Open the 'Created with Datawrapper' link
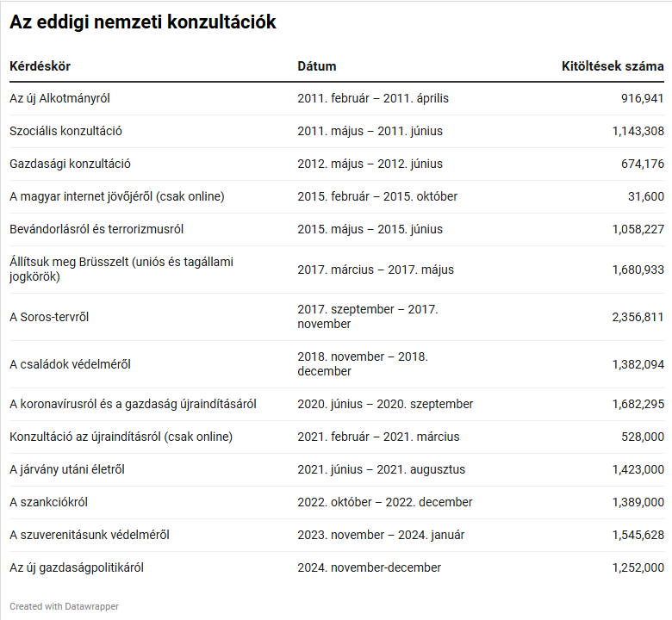672x620 pixels. pyautogui.click(x=65, y=606)
